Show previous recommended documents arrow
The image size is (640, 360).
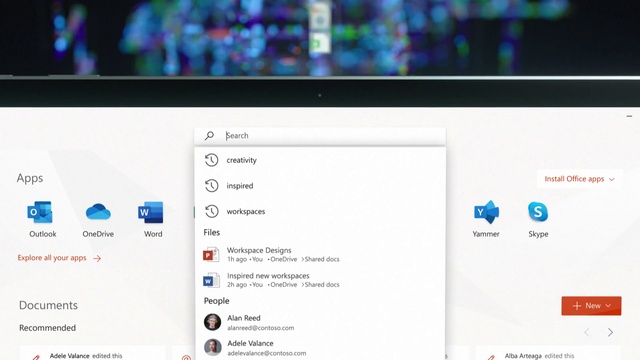pos(587,332)
